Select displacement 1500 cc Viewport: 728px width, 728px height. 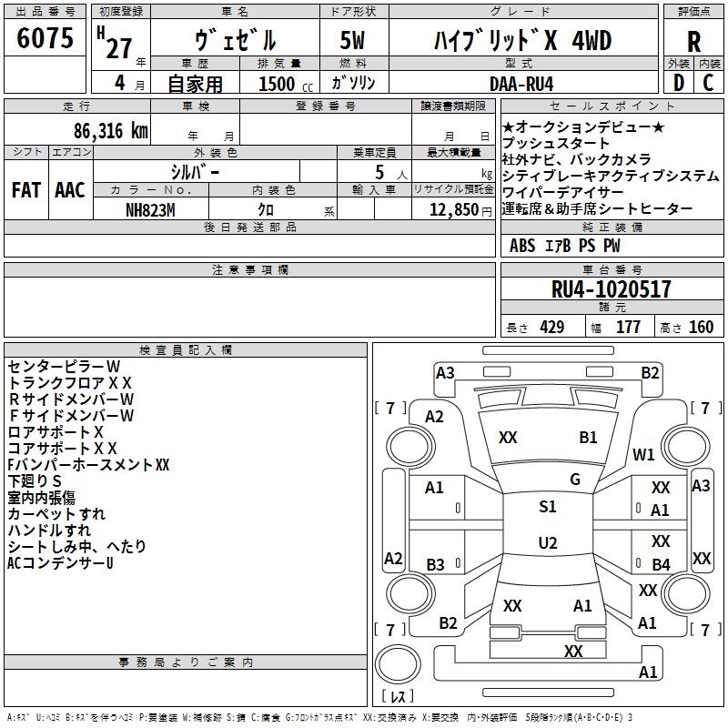coord(286,84)
